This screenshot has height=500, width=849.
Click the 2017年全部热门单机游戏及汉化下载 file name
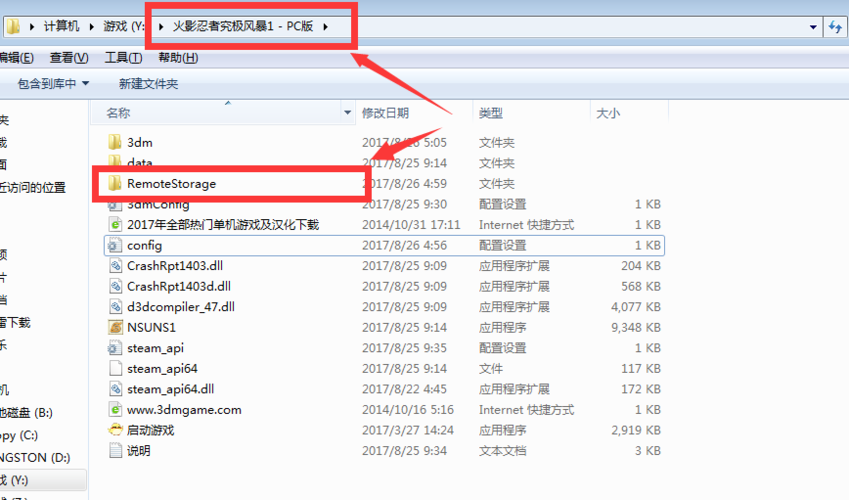223,225
